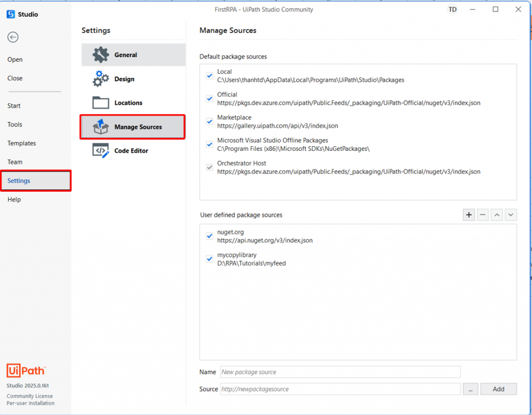Open Tools in the sidebar
Image resolution: width=532 pixels, height=415 pixels.
point(15,125)
